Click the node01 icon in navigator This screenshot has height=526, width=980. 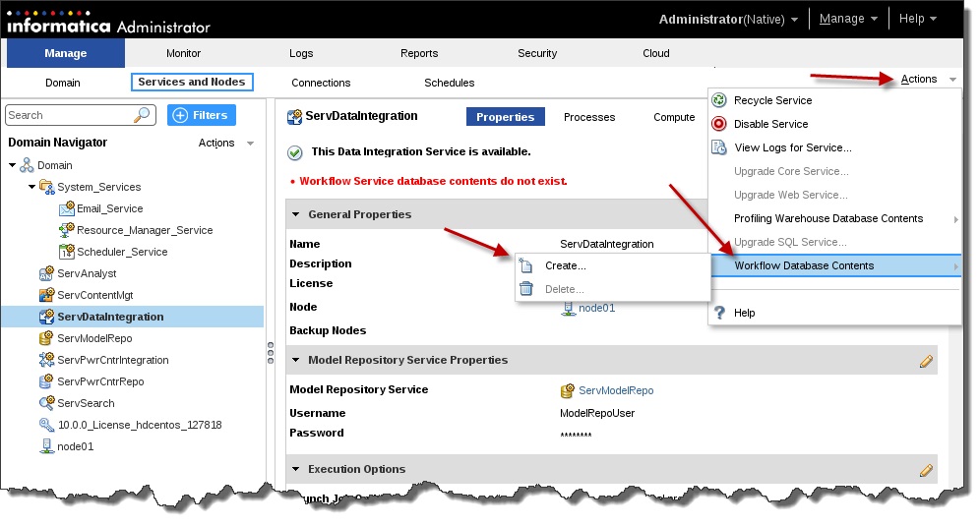(x=47, y=446)
